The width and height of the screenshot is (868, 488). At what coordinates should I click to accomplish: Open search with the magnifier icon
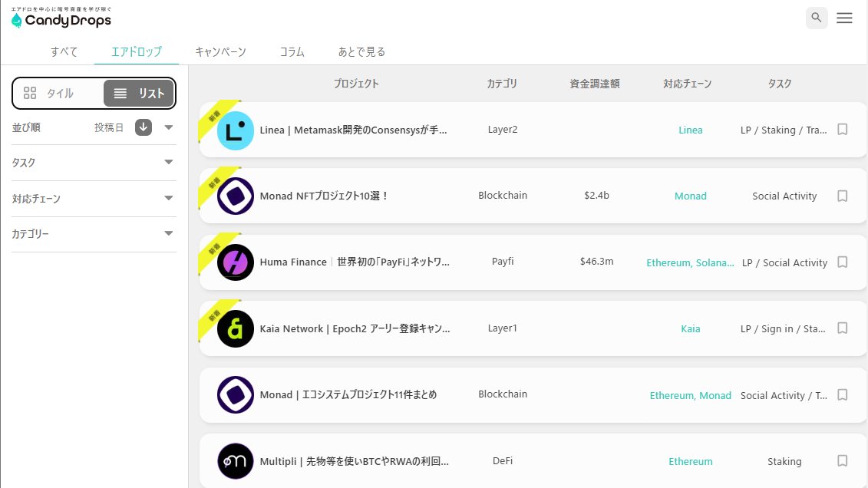pos(817,18)
